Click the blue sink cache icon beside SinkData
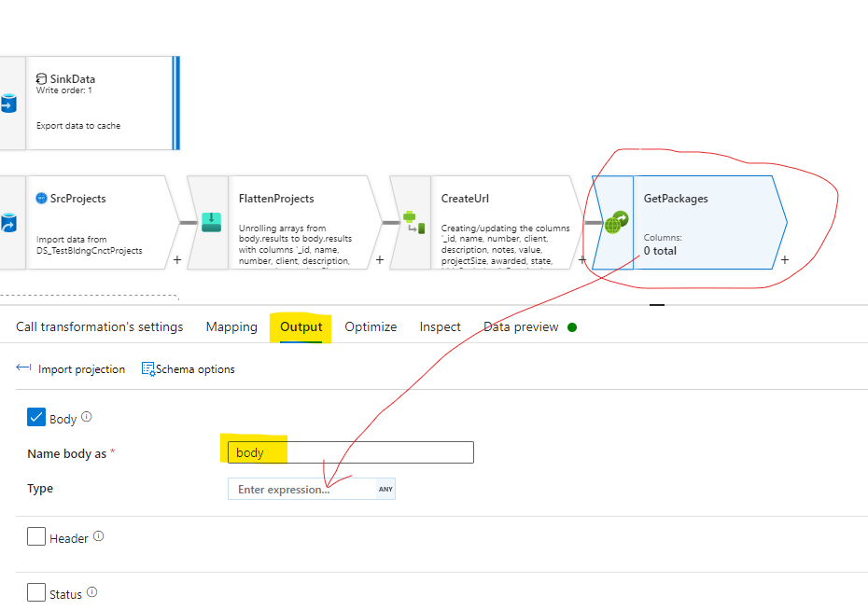868x610 pixels. [8, 104]
